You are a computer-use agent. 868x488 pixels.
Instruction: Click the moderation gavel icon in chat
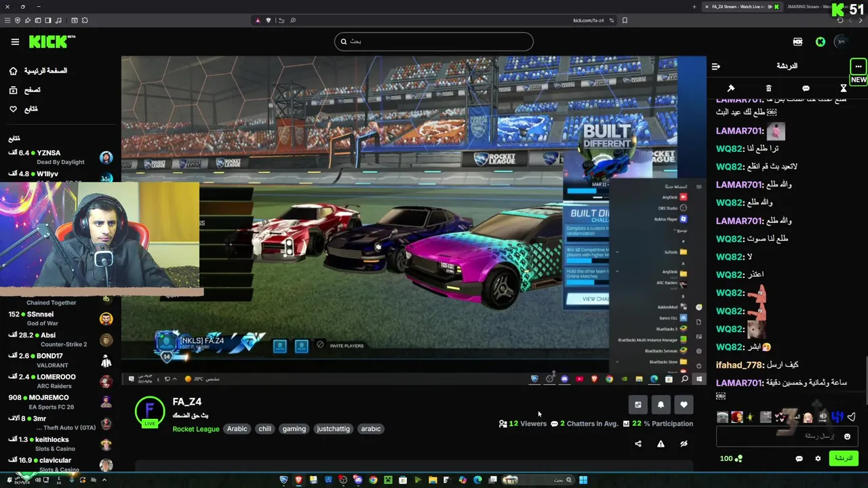(731, 88)
